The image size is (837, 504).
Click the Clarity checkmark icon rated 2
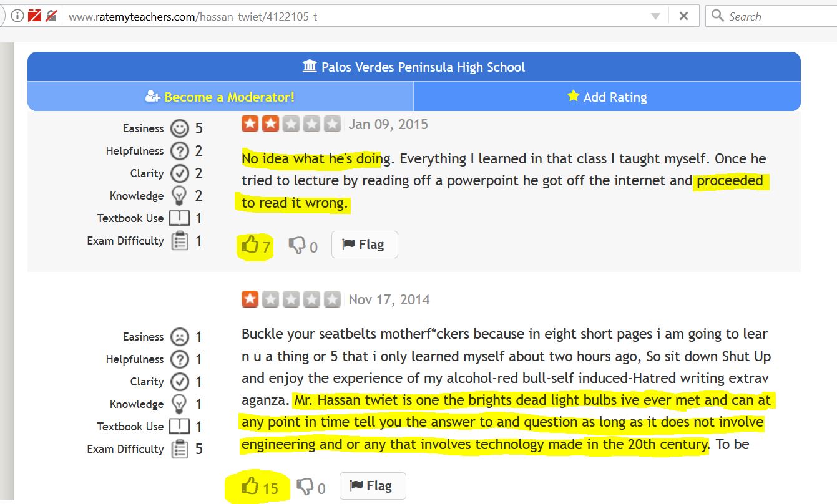180,173
